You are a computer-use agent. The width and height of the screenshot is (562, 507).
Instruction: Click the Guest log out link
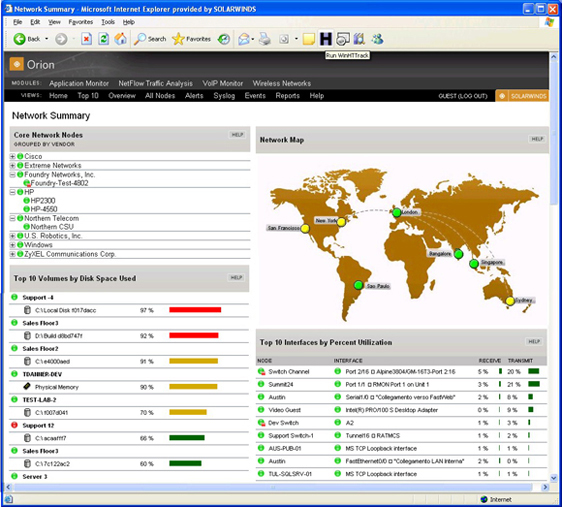pyautogui.click(x=463, y=96)
